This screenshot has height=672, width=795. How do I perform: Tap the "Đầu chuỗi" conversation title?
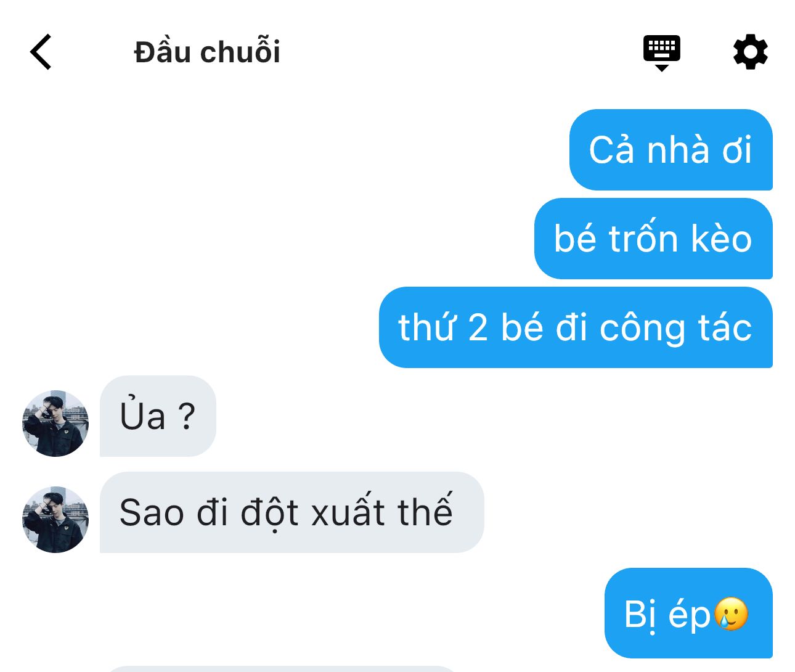click(x=207, y=52)
